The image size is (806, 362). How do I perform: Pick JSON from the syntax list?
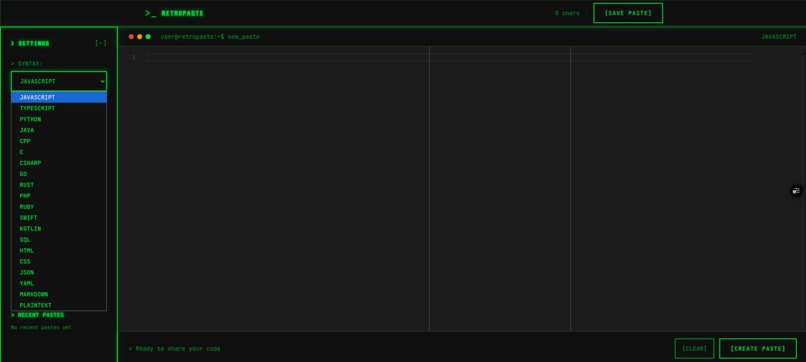coord(59,273)
